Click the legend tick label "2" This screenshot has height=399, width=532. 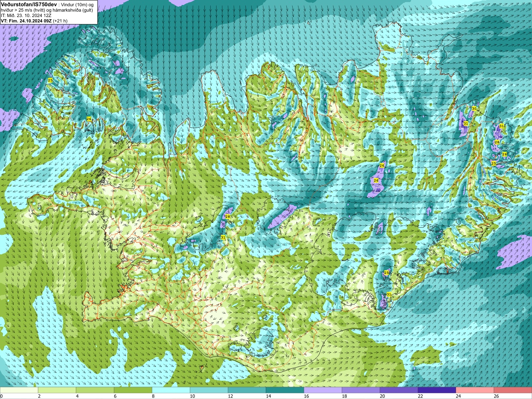point(39,396)
